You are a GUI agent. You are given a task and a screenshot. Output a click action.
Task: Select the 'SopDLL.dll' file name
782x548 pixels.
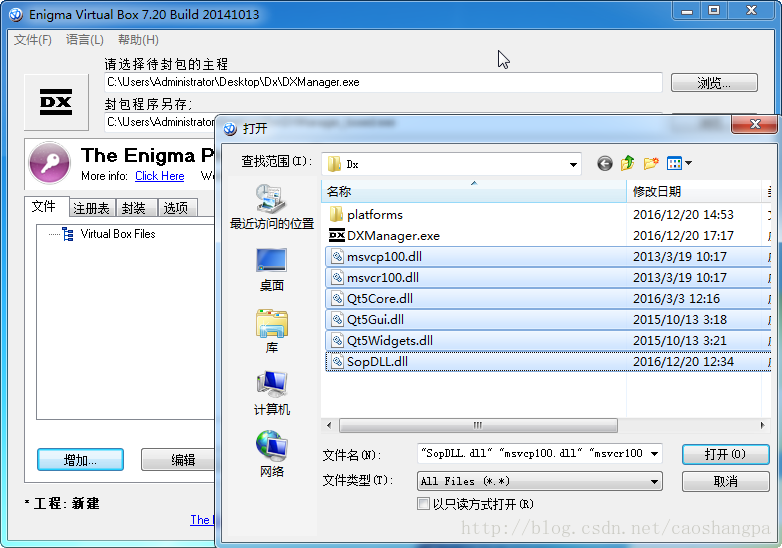click(377, 362)
